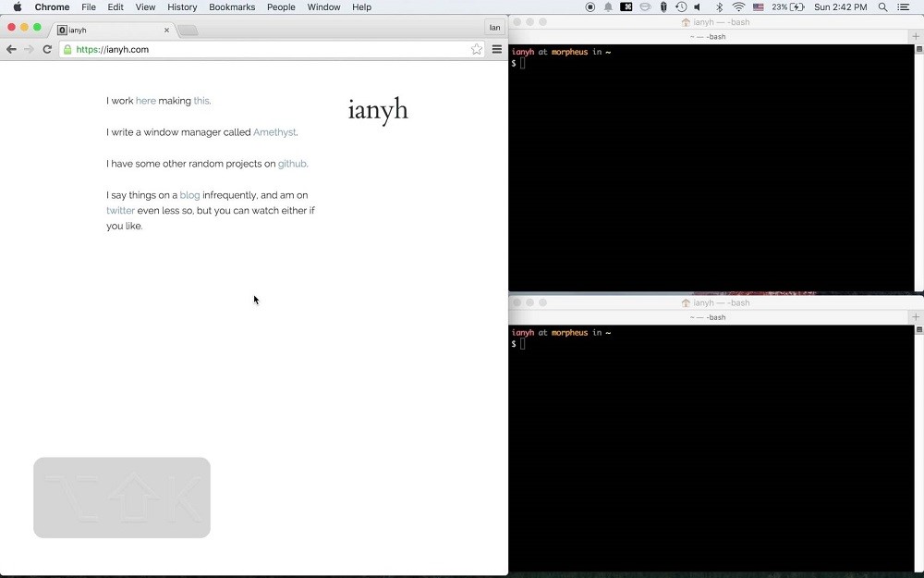Viewport: 924px width, 578px height.
Task: Open the github link
Action: (x=292, y=164)
